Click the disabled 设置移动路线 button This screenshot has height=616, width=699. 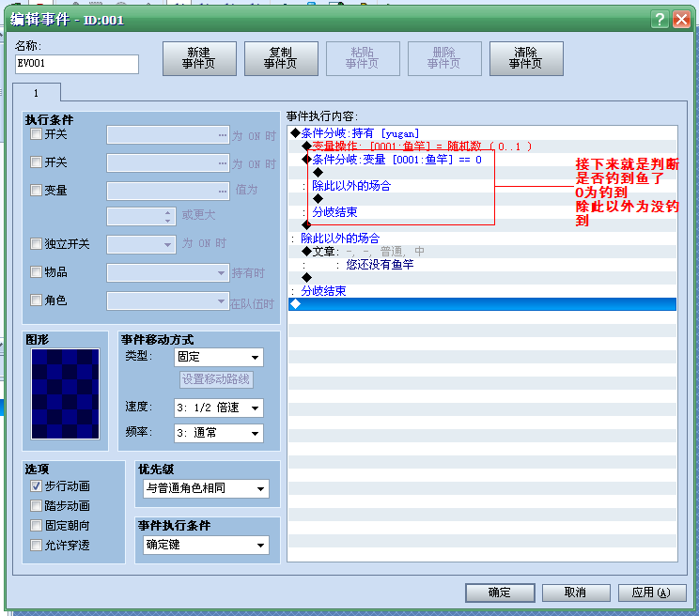(216, 379)
